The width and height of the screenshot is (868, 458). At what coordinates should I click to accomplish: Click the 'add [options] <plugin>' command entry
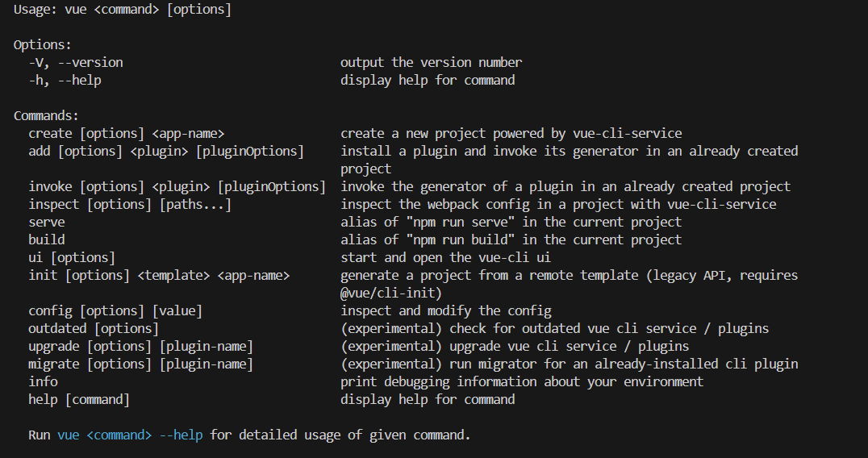pos(166,151)
